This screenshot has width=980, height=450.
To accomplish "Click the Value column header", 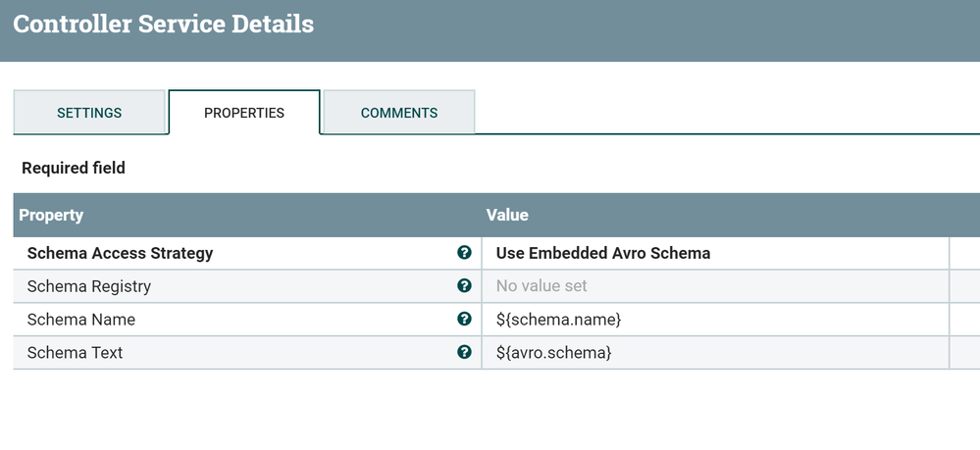I will click(x=507, y=215).
